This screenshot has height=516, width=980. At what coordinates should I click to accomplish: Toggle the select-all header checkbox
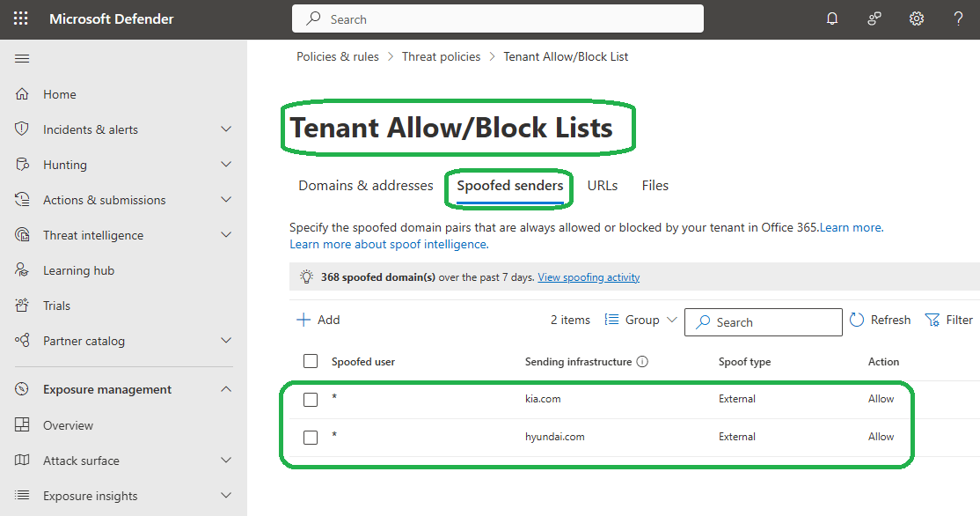pos(311,361)
